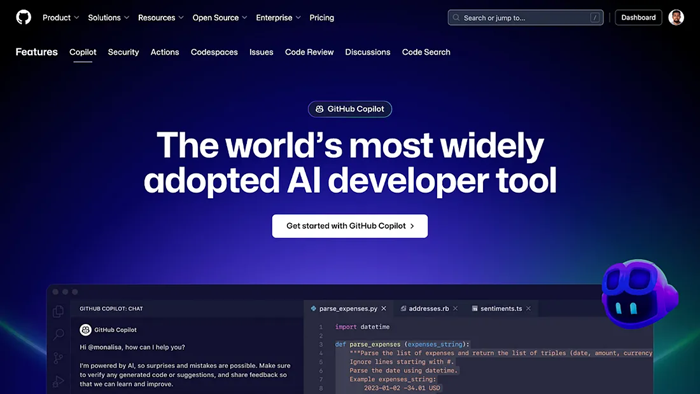Screen dimensions: 700x394
Task: Open the Dashboard button
Action: point(638,17)
